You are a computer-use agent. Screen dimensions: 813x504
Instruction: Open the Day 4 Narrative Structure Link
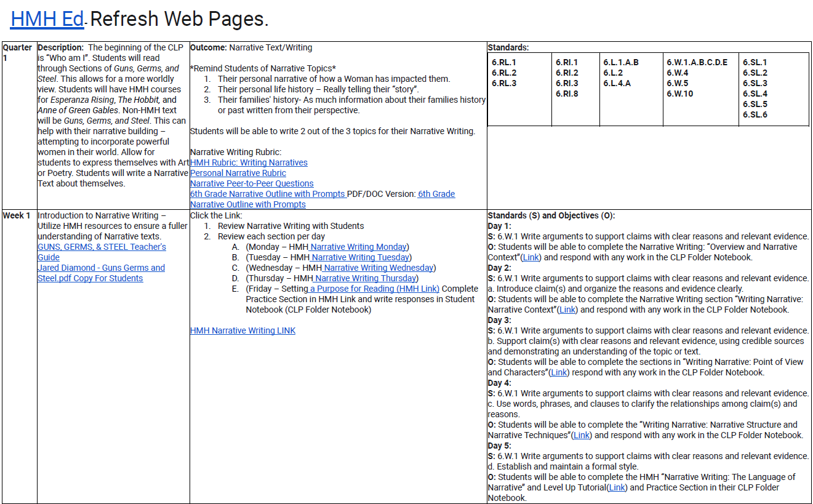(x=581, y=434)
